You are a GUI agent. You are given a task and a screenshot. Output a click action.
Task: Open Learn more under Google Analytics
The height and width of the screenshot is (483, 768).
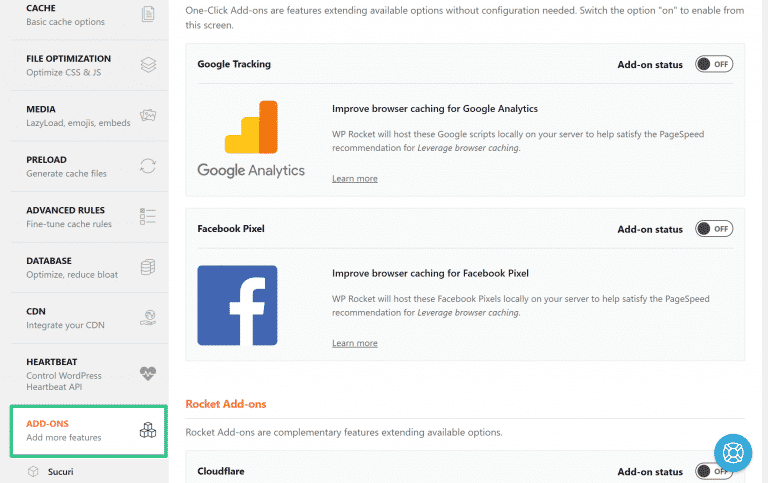tap(354, 178)
